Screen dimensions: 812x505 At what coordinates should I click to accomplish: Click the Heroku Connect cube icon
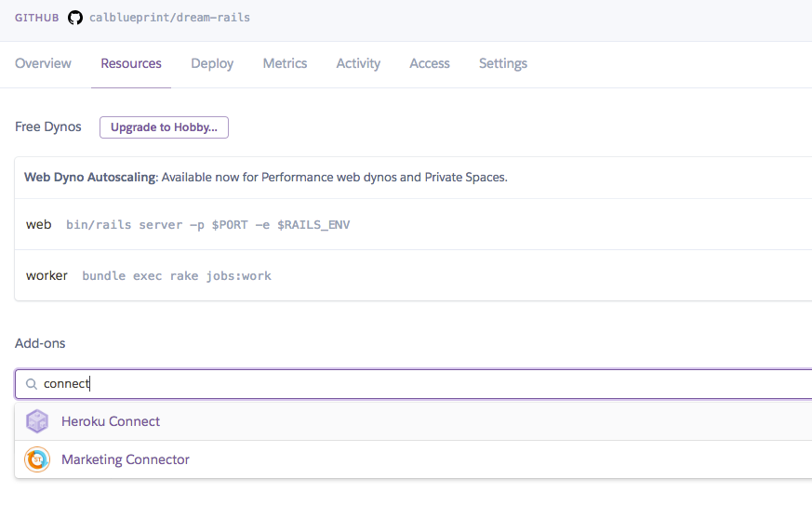point(37,421)
